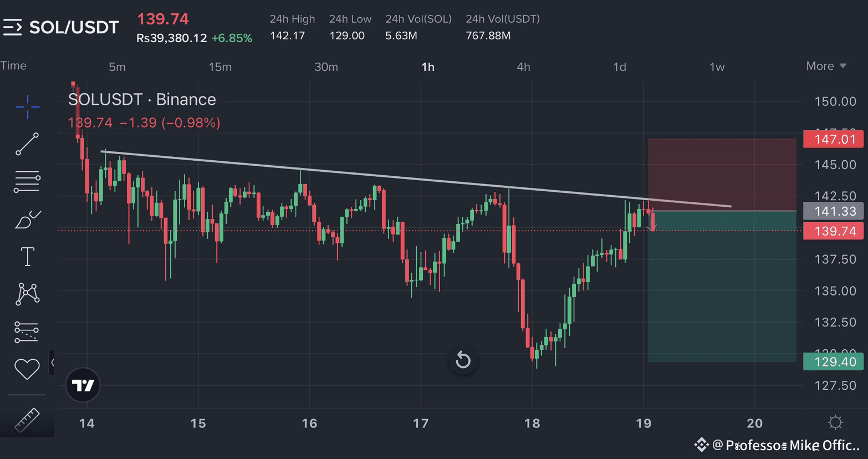Select the 1h timeframe

pyautogui.click(x=428, y=67)
